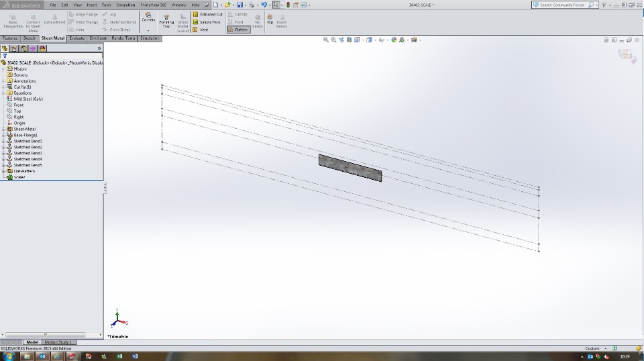The image size is (644, 361).
Task: Switch to the Evaluate tab
Action: pyautogui.click(x=76, y=38)
